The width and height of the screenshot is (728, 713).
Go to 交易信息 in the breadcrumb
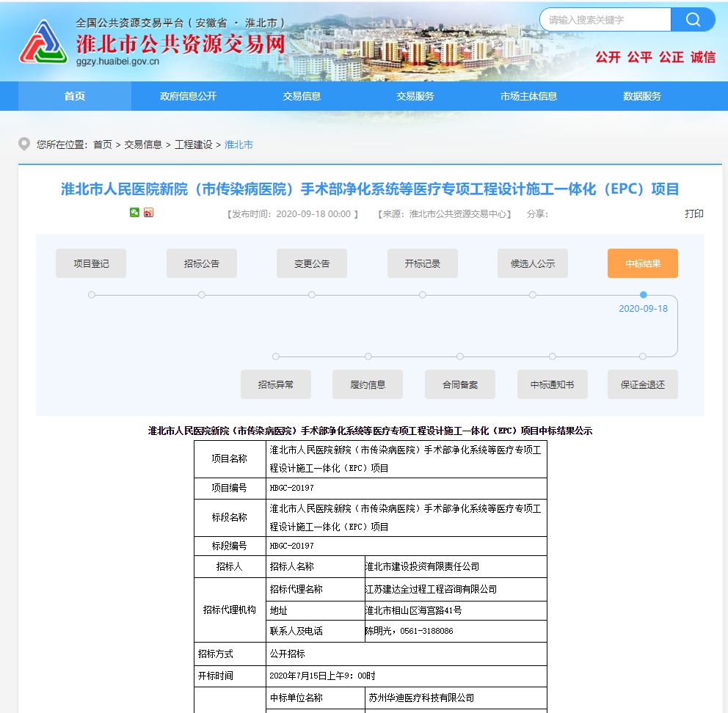coord(143,145)
